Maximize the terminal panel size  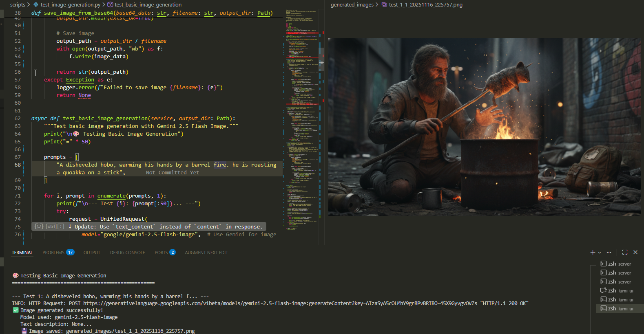[x=625, y=253]
